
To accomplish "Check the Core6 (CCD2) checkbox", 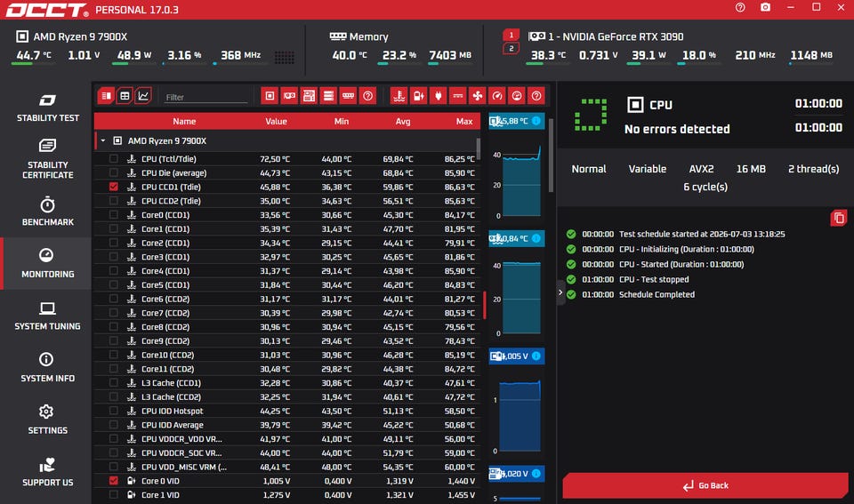I will [113, 299].
